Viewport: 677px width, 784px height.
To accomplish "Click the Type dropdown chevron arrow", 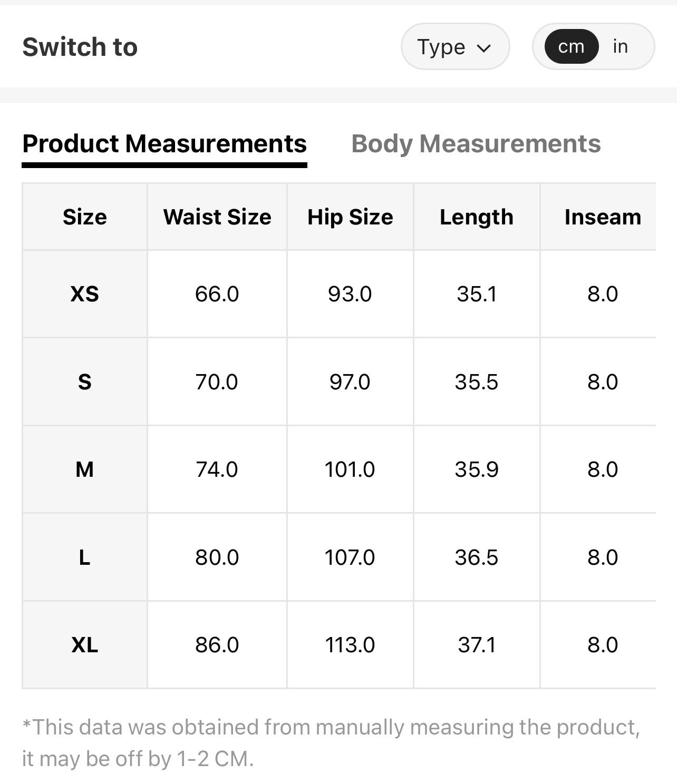I will tap(483, 48).
